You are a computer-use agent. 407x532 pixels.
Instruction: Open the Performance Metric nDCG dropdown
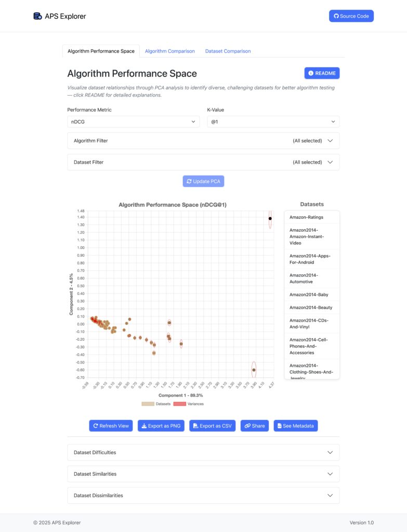(x=133, y=122)
